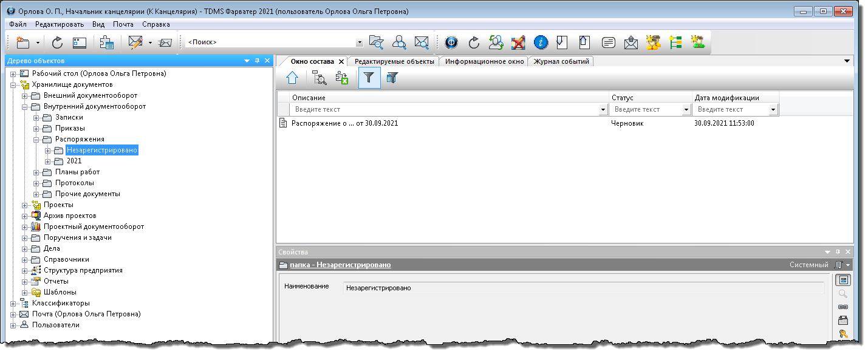Pin the Дерево объектов panel
This screenshot has width=868, height=354.
coord(257,61)
